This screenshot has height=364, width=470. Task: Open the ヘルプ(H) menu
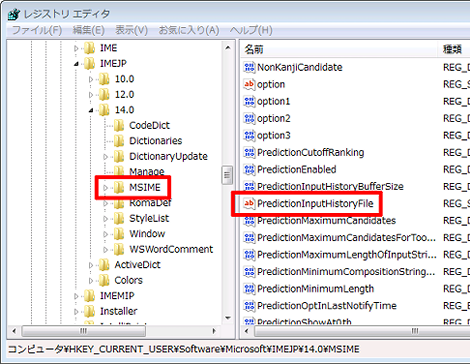point(251,30)
